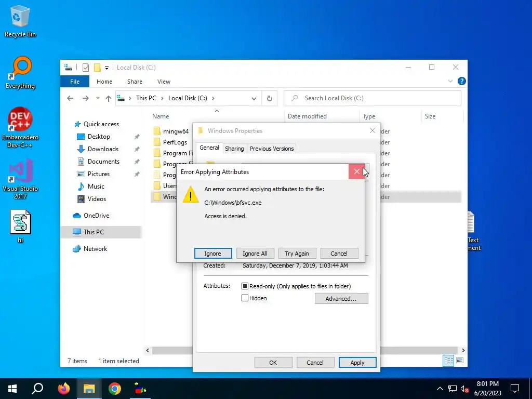
Task: Click the New folder quick access toolbar icon
Action: coord(97,68)
